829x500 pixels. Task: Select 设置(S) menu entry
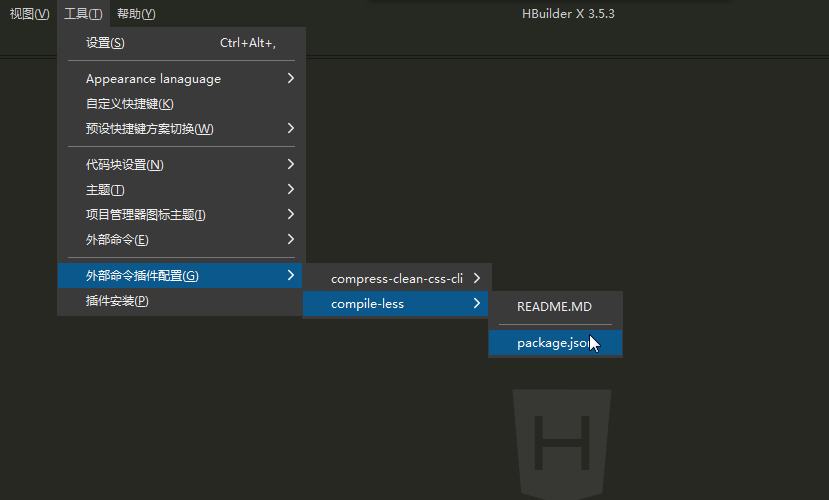(181, 43)
